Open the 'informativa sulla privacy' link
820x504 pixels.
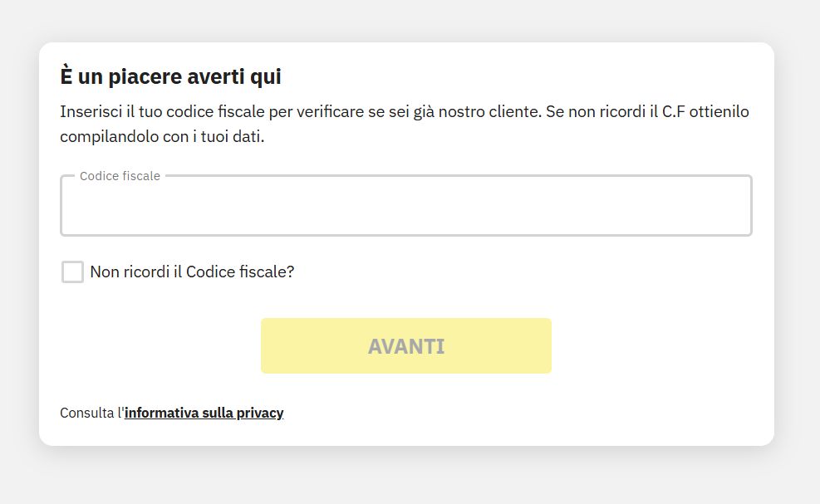click(204, 413)
